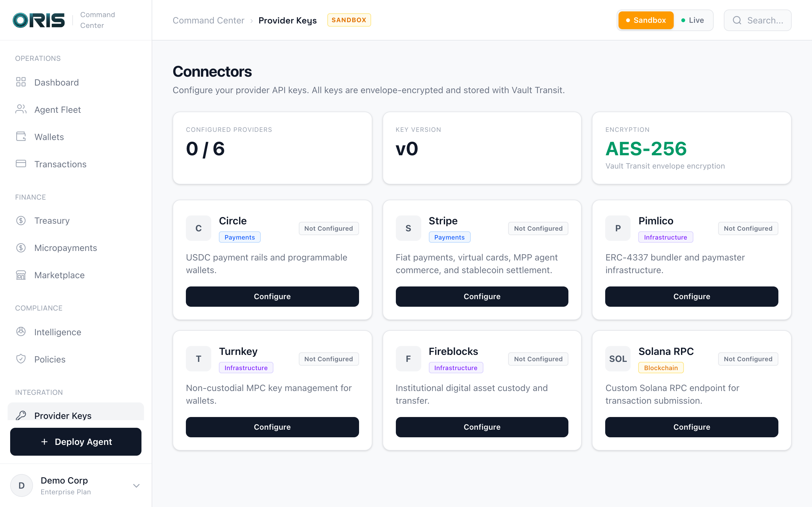
Task: Click the Policies shield icon
Action: point(21,359)
